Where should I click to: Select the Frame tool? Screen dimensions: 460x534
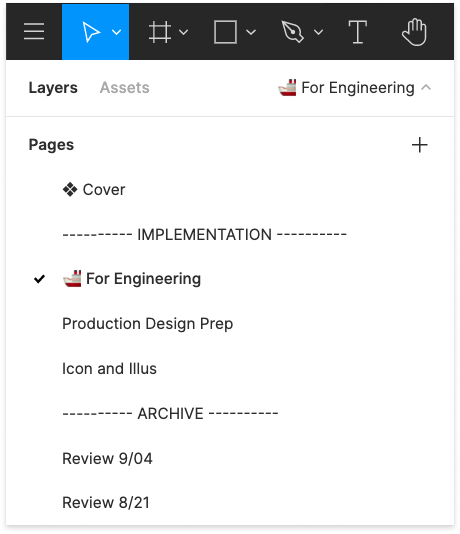point(160,32)
